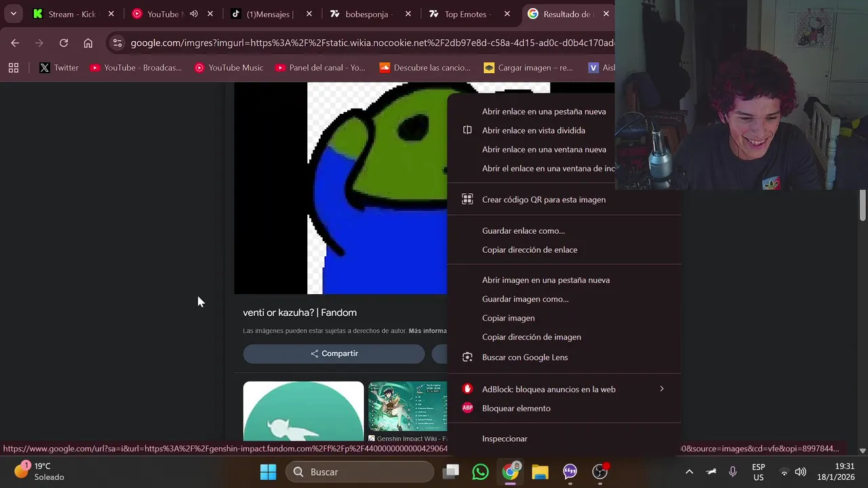Image resolution: width=868 pixels, height=488 pixels.
Task: Reload the page with the refresh icon
Action: pyautogui.click(x=64, y=43)
